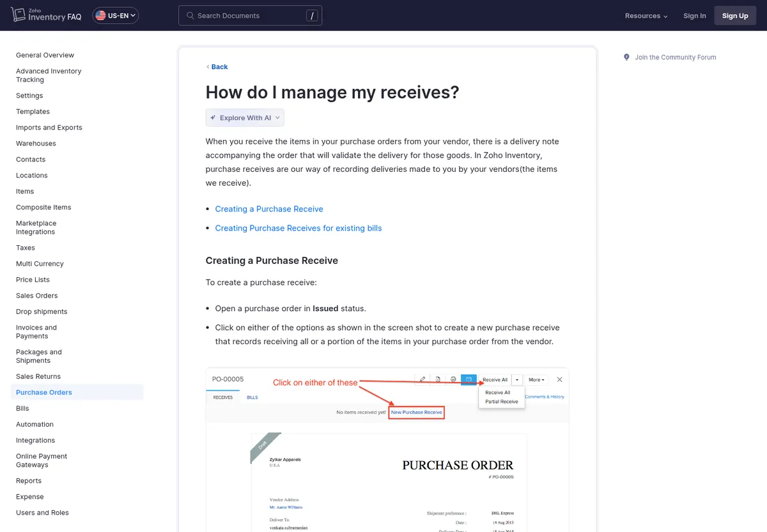Open Integrations in the sidebar

click(x=36, y=441)
